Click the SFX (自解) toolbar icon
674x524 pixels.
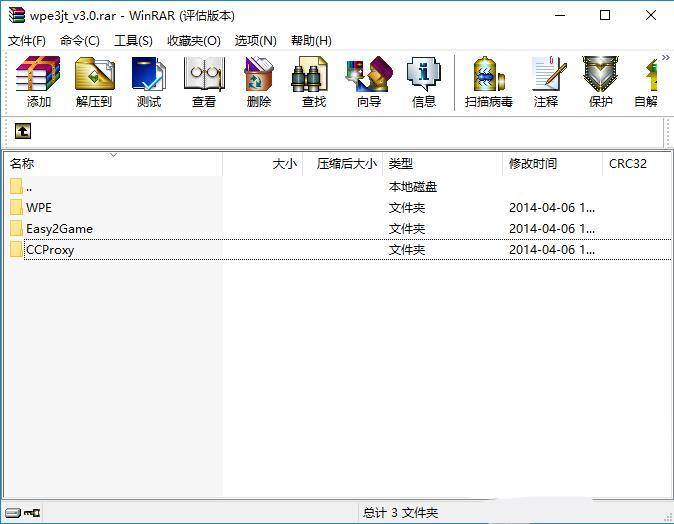pyautogui.click(x=646, y=82)
